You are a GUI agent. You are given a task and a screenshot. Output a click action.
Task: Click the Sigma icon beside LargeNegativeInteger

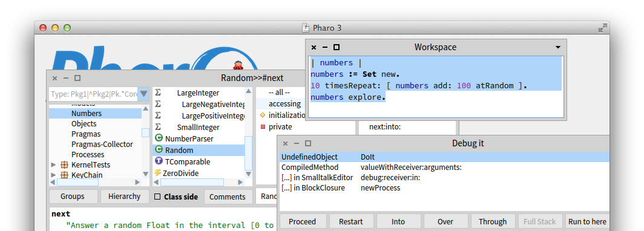click(x=158, y=104)
